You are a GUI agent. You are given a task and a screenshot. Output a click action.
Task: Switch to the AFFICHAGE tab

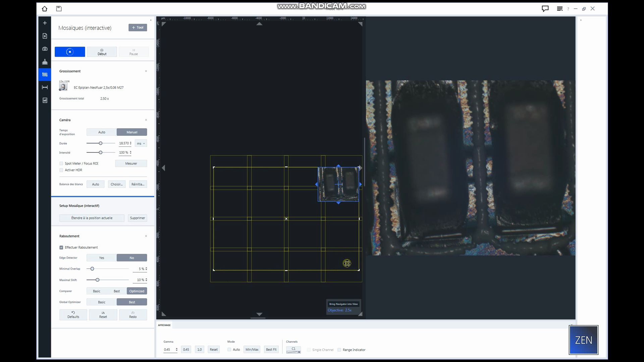[x=165, y=325]
